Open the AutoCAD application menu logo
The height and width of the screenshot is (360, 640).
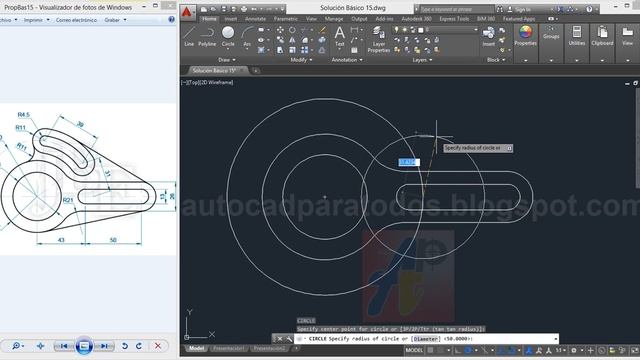187,12
